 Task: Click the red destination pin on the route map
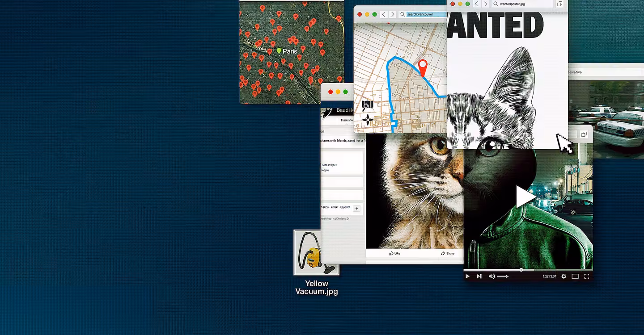(x=423, y=67)
